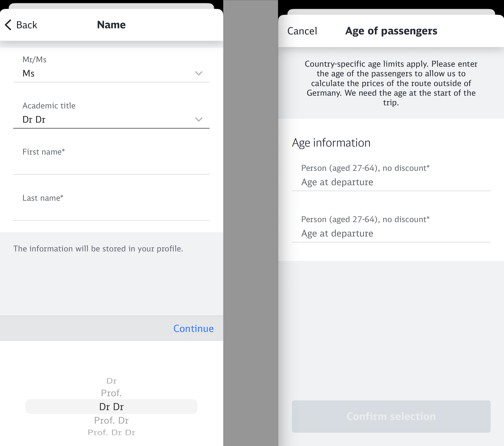This screenshot has height=446, width=504.
Task: Click the Age information heading
Action: coord(331,143)
